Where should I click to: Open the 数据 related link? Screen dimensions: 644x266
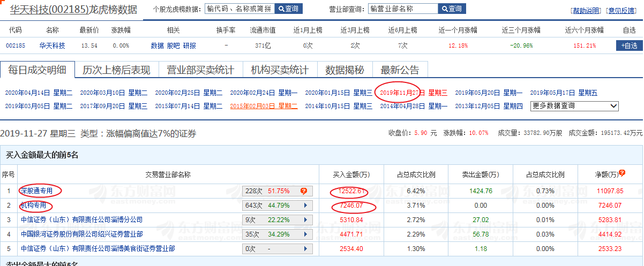point(157,45)
